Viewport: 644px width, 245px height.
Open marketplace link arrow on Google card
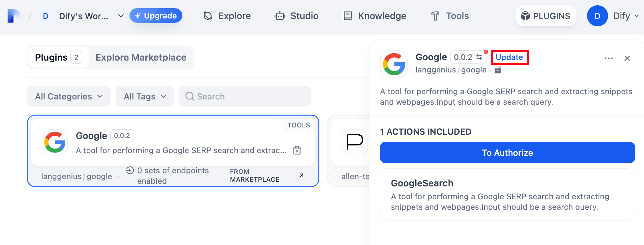tap(301, 176)
